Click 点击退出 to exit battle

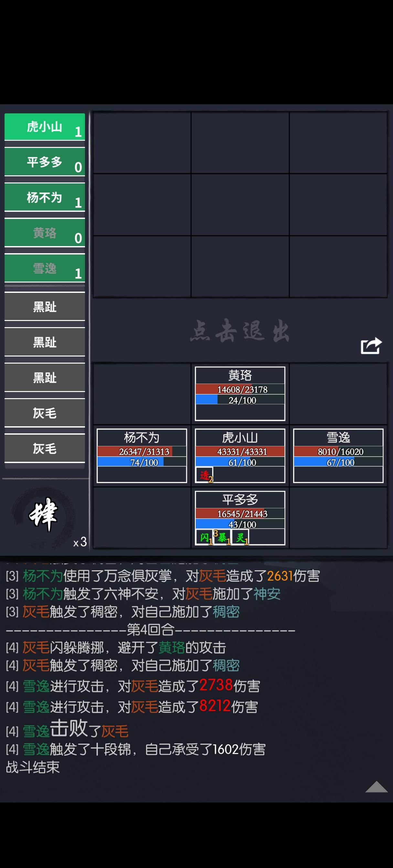[240, 331]
